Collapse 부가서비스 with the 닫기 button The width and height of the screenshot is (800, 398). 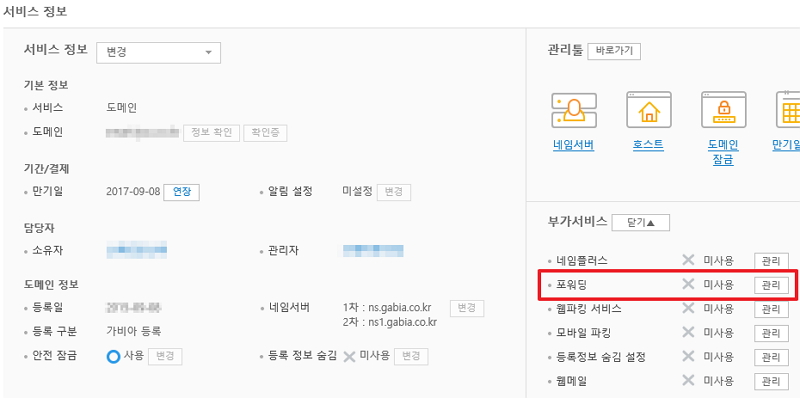tap(640, 222)
